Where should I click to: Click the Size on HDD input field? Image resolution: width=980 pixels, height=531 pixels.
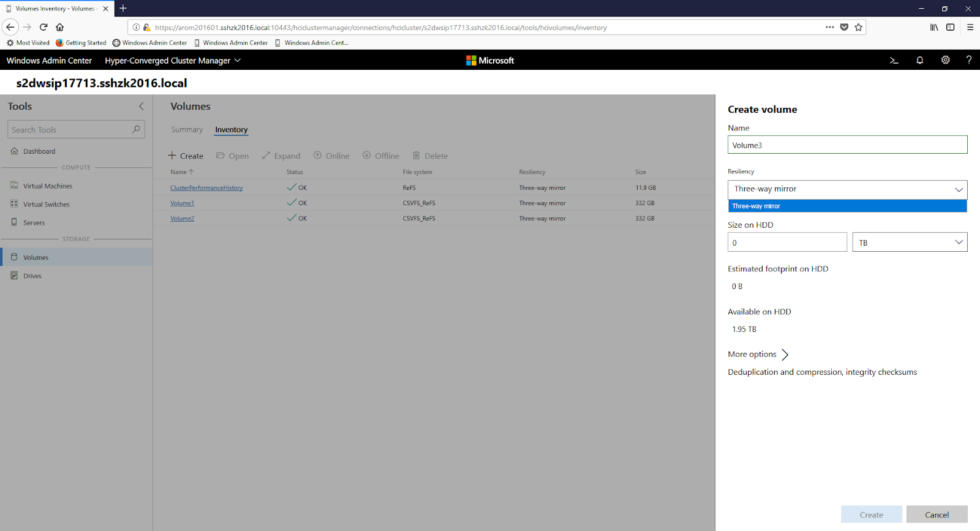tap(787, 242)
